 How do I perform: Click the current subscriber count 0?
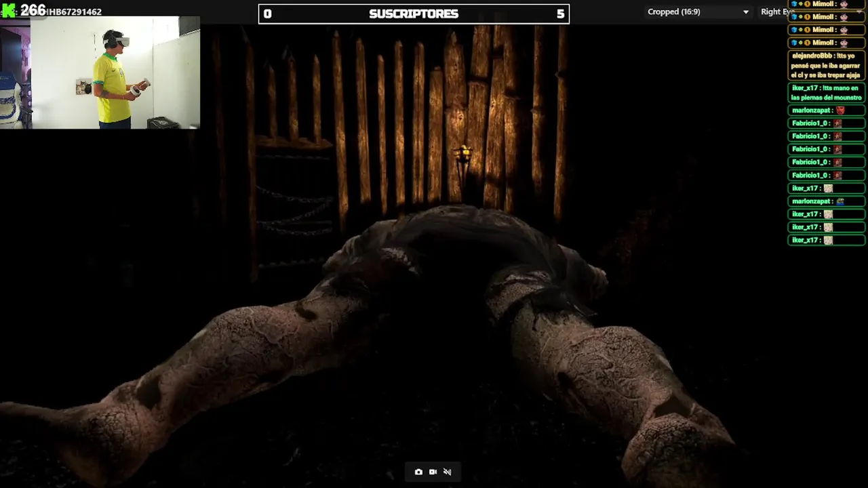[267, 14]
